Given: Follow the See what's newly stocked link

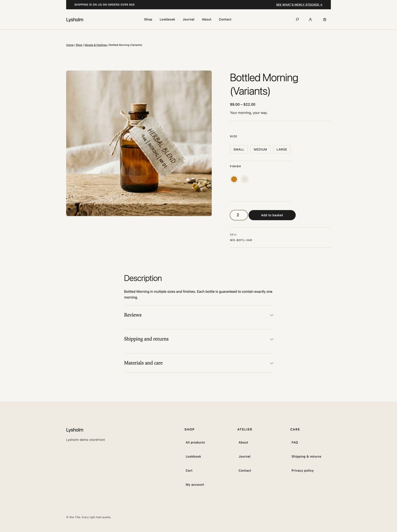Looking at the screenshot, I should pos(299,5).
